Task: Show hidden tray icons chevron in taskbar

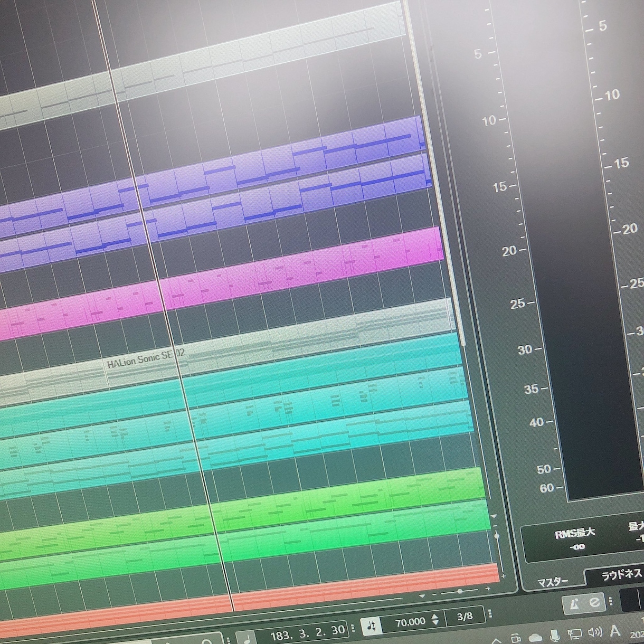Action: click(496, 641)
